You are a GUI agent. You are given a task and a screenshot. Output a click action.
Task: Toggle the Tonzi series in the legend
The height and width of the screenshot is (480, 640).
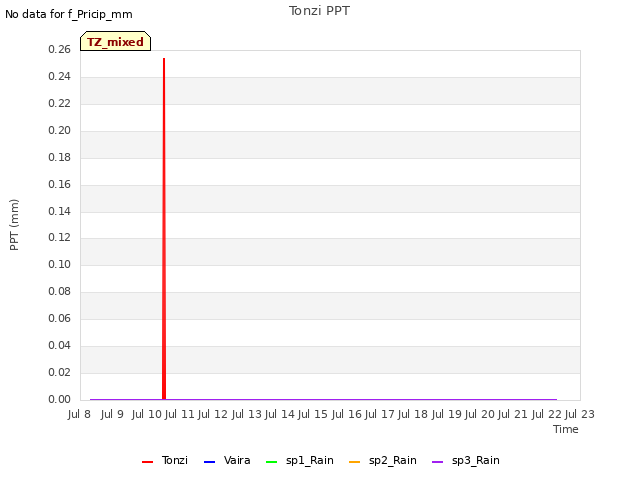[x=165, y=460]
